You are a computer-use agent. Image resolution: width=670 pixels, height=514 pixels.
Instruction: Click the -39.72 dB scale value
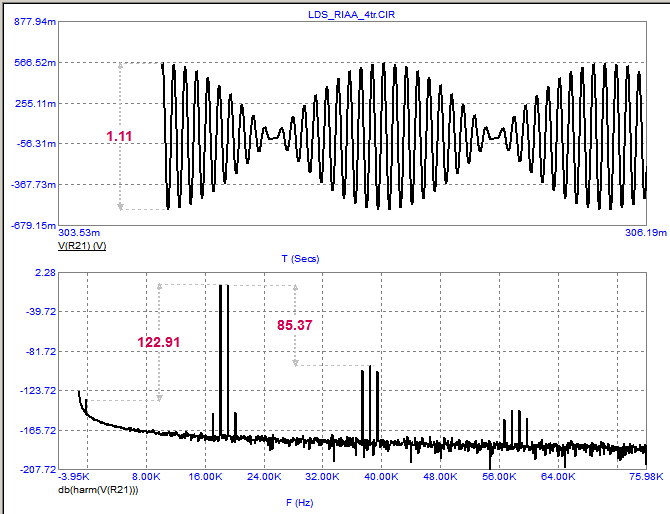tap(41, 311)
